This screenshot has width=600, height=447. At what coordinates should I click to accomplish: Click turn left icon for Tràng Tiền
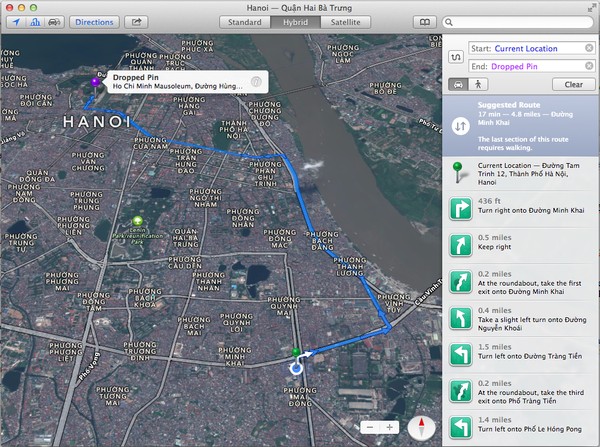click(x=460, y=355)
